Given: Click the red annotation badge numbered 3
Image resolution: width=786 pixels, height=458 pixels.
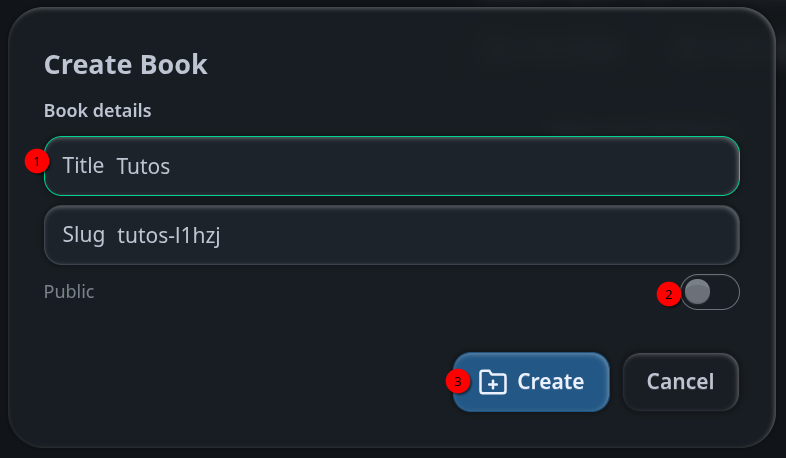Looking at the screenshot, I should (458, 382).
